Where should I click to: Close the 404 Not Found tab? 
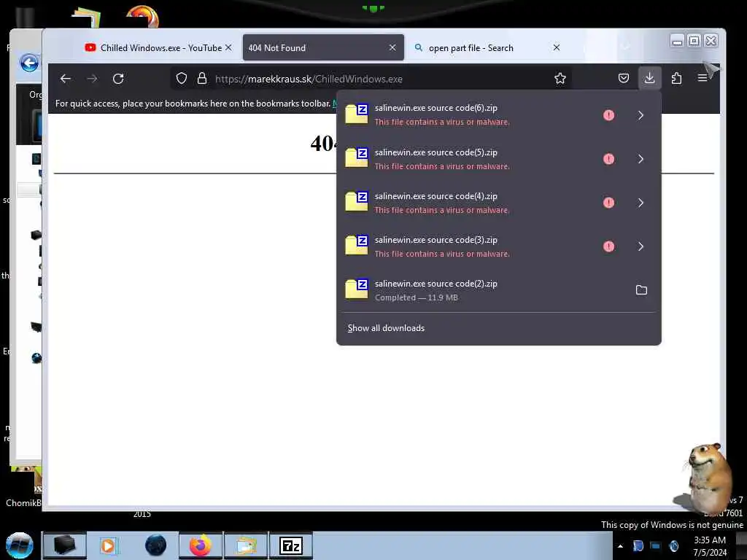(392, 47)
